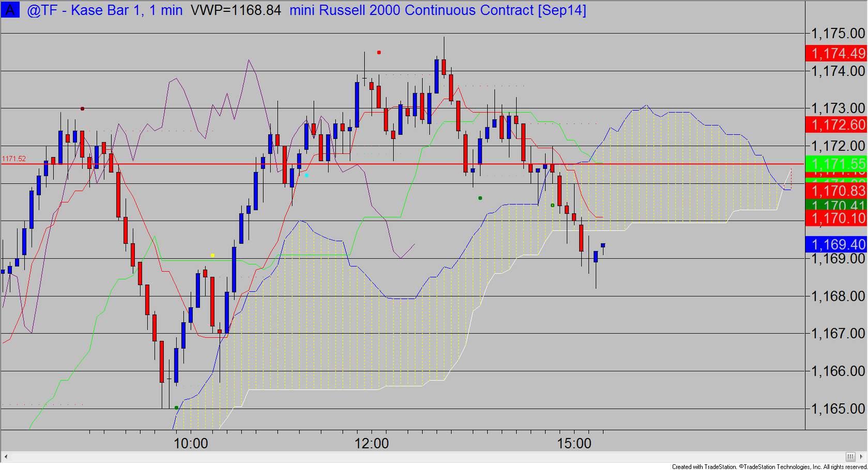Click the 1,167.00 price axis label
The image size is (868, 470).
coord(838,333)
